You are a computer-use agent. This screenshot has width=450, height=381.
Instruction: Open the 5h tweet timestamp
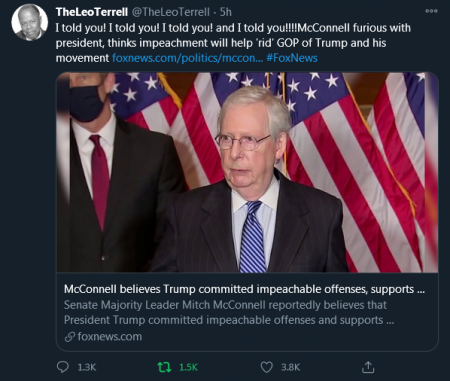(226, 12)
